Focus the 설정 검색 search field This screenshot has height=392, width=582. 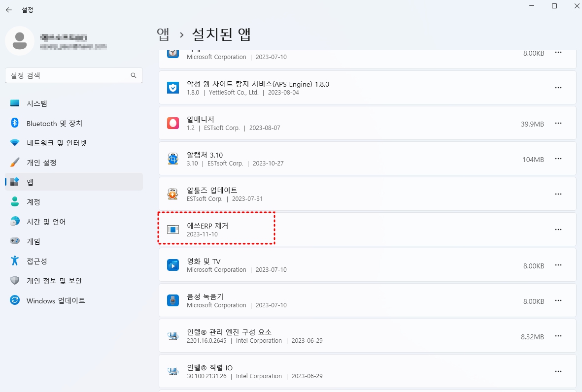click(x=74, y=75)
